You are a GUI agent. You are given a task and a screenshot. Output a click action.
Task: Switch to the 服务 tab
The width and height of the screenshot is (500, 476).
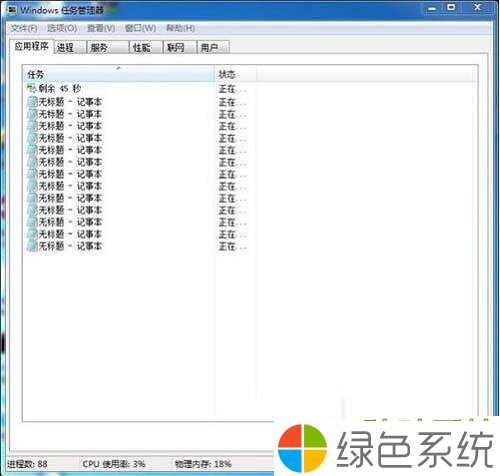(x=108, y=47)
